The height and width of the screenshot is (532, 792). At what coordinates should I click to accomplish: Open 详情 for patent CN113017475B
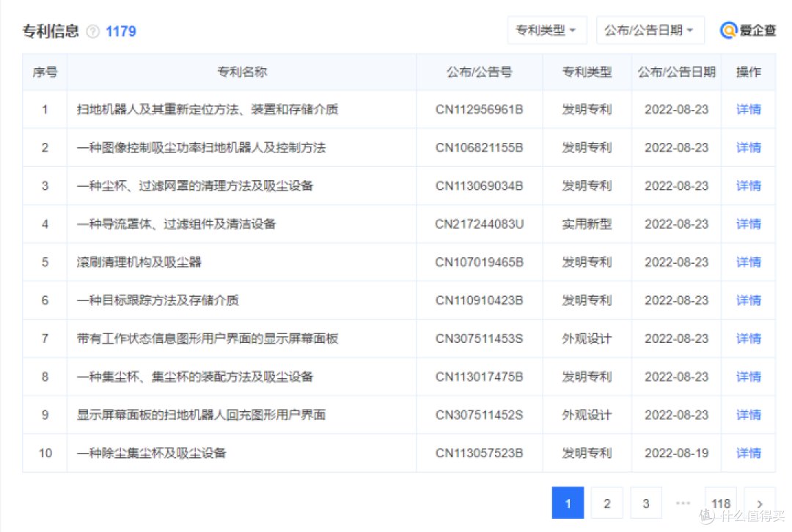[749, 377]
